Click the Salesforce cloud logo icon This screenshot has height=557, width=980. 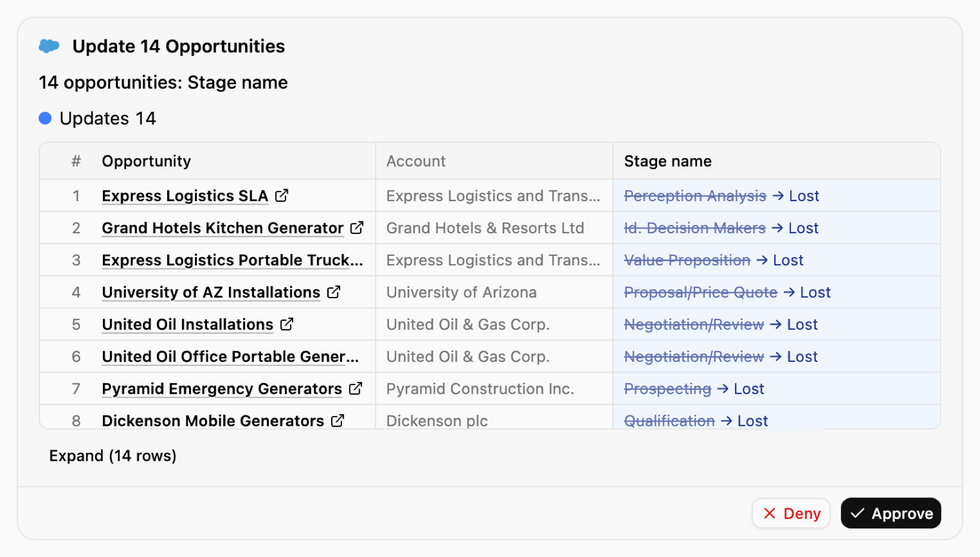tap(49, 46)
